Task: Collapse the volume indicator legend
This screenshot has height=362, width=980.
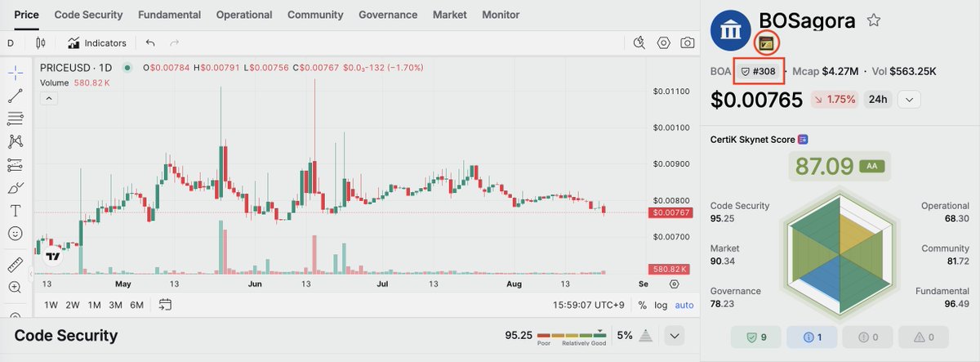Action: pos(48,98)
